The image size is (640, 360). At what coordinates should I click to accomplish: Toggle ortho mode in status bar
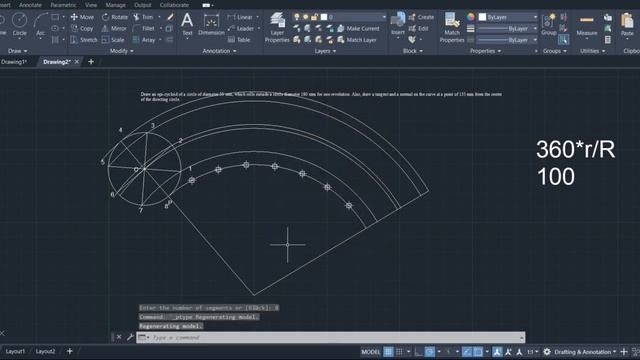pyautogui.click(x=418, y=352)
